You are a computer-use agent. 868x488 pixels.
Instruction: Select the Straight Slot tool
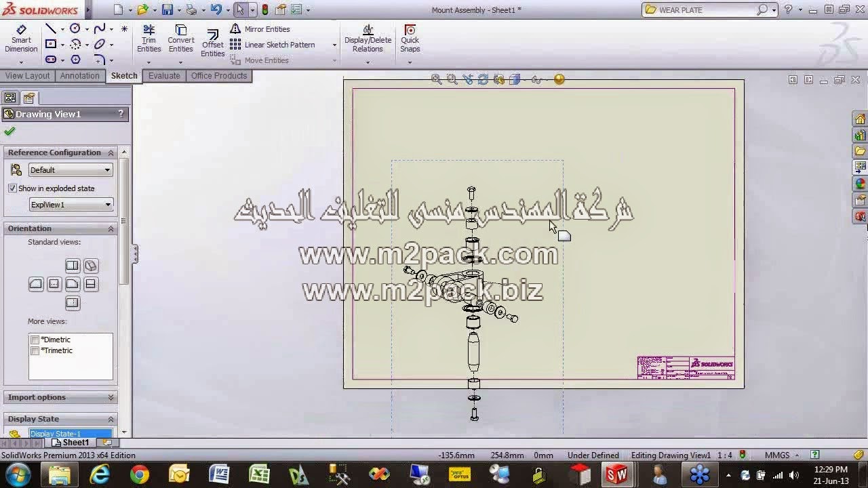[x=51, y=60]
